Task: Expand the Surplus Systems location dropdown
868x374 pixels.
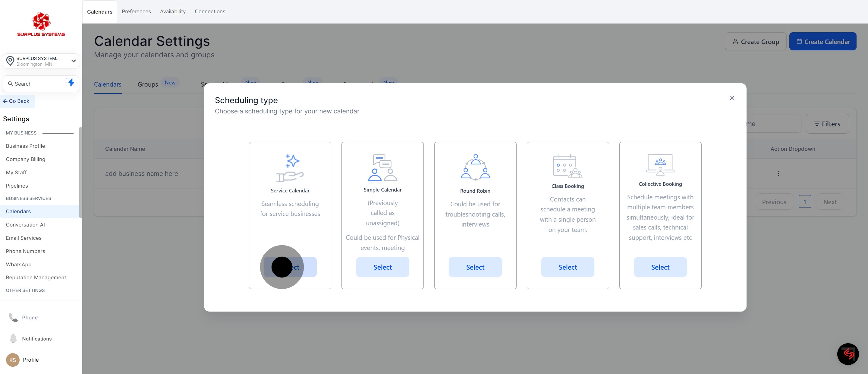Action: pyautogui.click(x=73, y=61)
